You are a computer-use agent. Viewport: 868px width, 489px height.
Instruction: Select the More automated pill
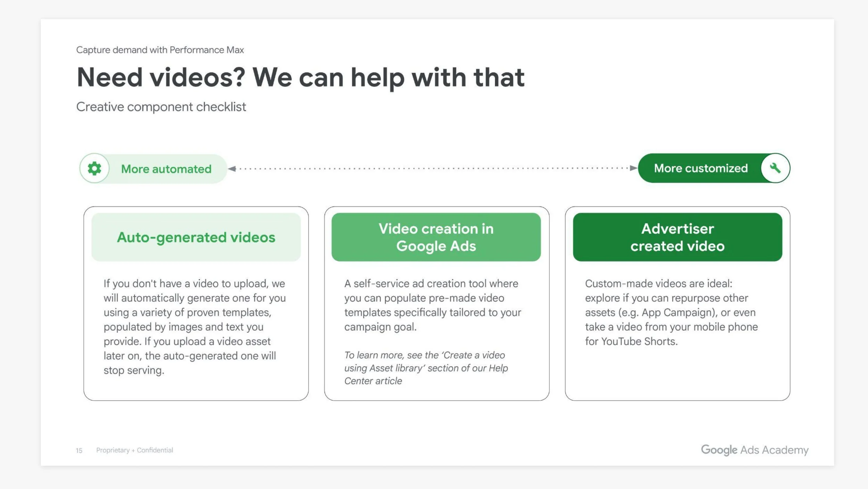pyautogui.click(x=166, y=169)
